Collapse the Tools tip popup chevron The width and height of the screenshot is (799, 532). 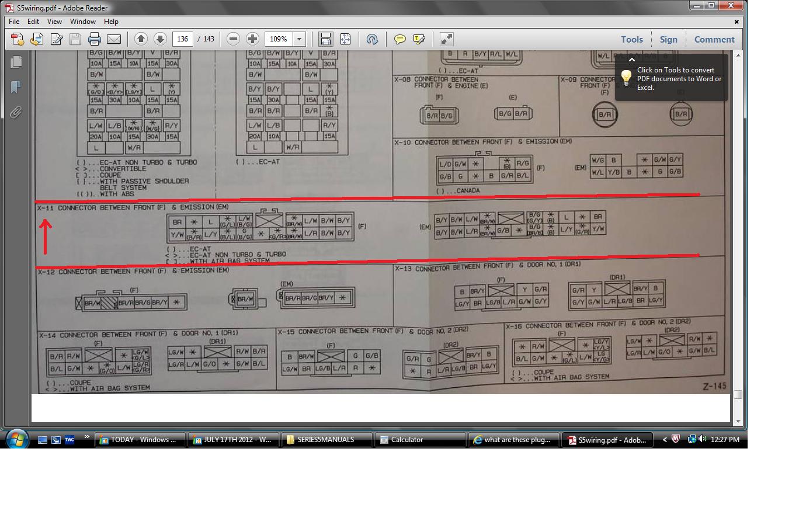tap(631, 60)
